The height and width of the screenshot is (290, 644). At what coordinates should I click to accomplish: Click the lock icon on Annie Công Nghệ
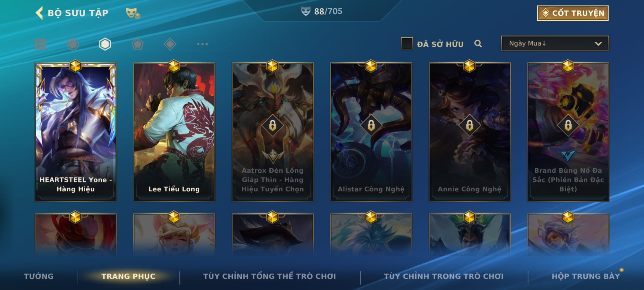click(470, 125)
